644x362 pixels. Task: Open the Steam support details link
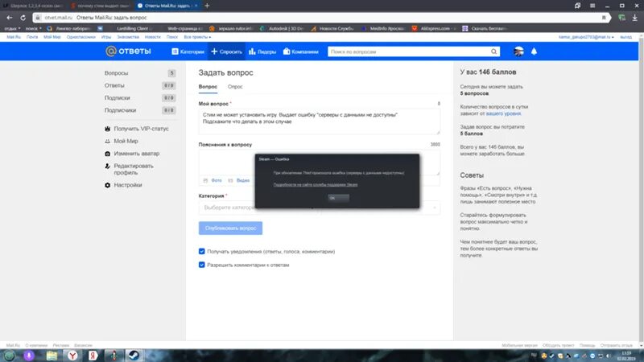(x=316, y=185)
